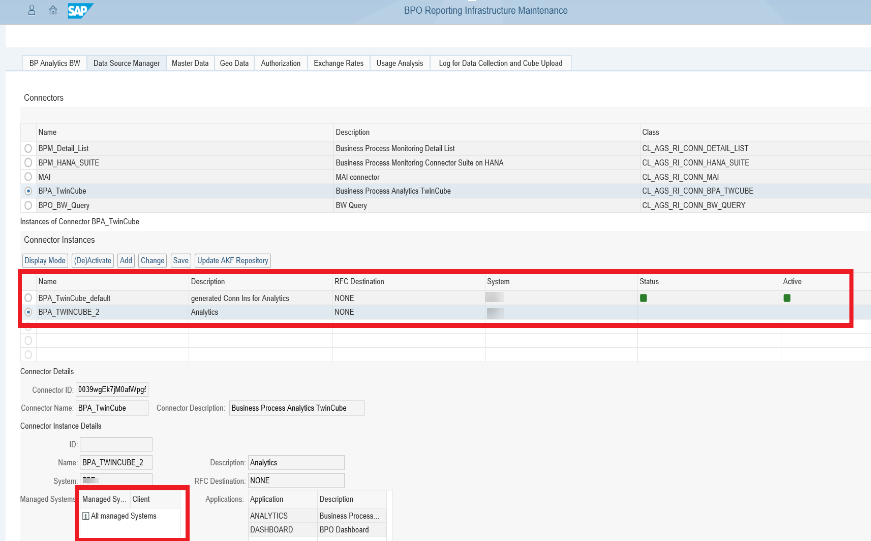The width and height of the screenshot is (871, 541).
Task: Click the SAP logo
Action: (80, 11)
